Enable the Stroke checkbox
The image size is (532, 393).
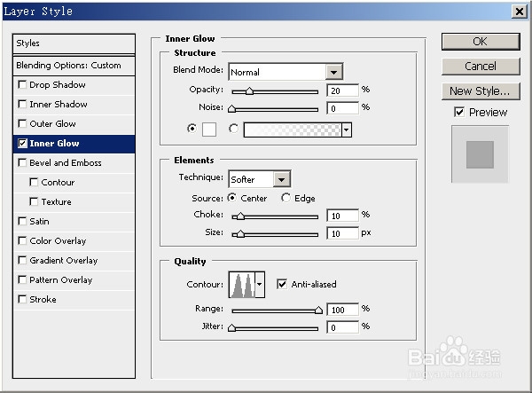(22, 299)
